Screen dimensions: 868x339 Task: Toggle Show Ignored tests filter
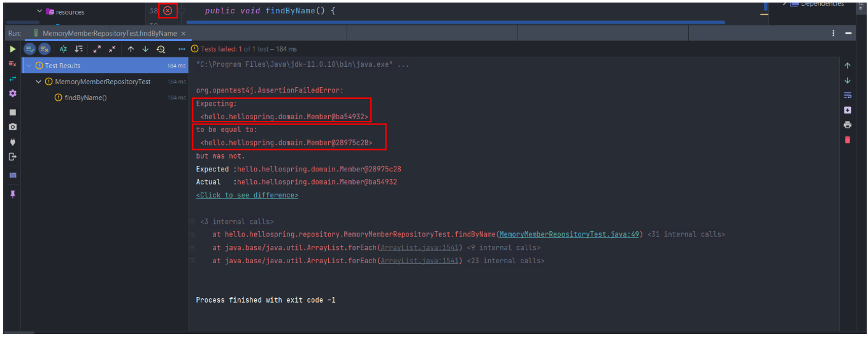tap(45, 49)
